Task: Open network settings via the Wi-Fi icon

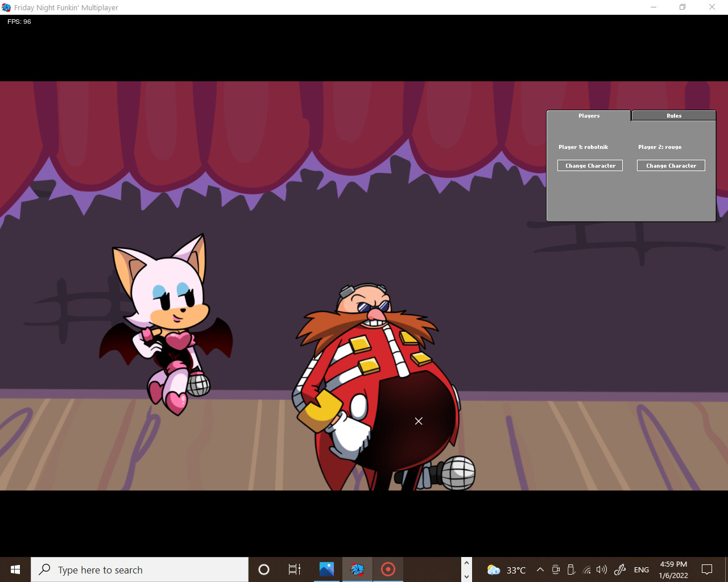Action: pos(587,569)
